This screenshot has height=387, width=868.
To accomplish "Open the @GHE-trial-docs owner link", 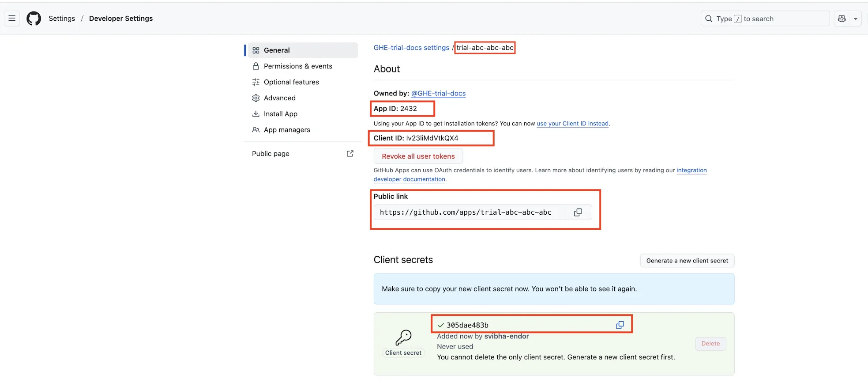I will click(x=438, y=94).
